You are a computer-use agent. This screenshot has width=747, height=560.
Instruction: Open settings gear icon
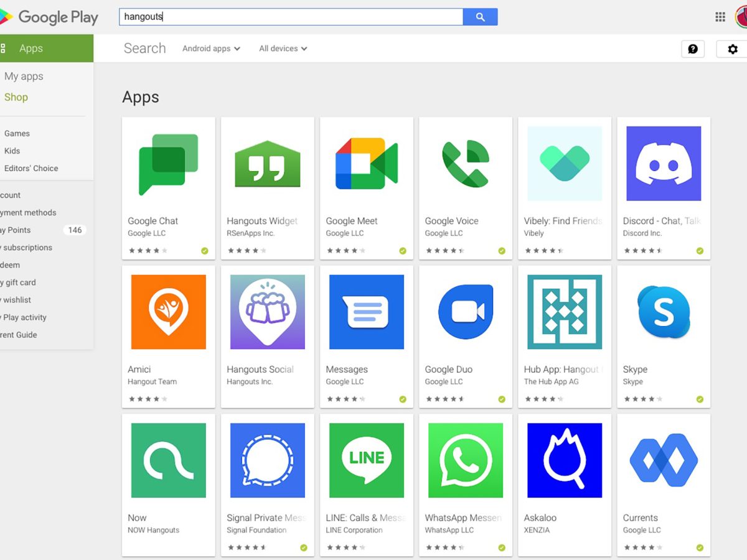(x=733, y=49)
